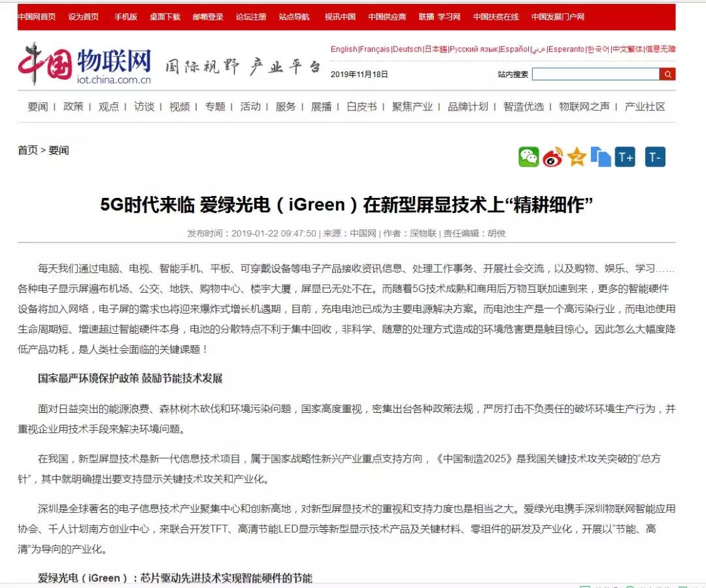The height and width of the screenshot is (588, 706).
Task: Open 中国供应商 link
Action: click(x=387, y=16)
